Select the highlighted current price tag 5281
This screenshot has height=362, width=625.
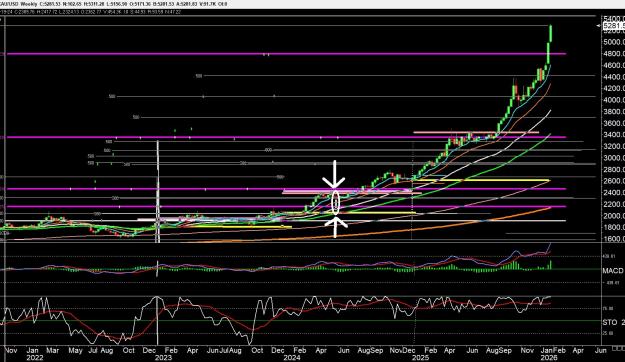(x=614, y=26)
